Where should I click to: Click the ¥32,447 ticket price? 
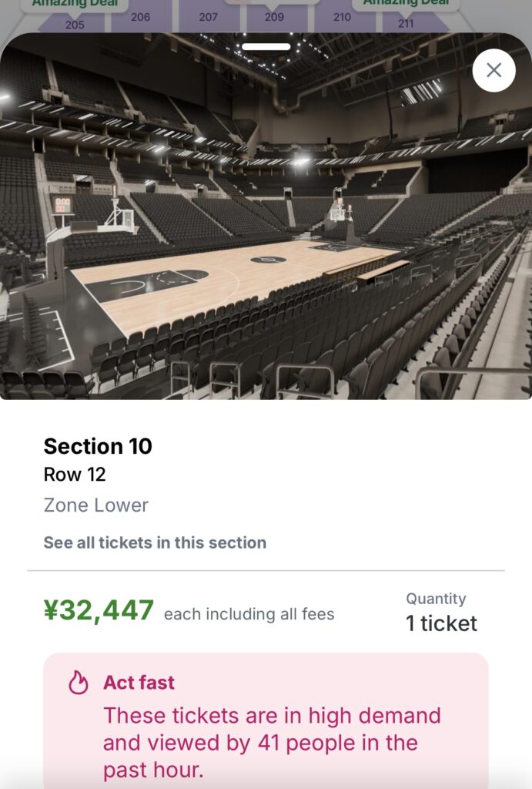tap(99, 611)
